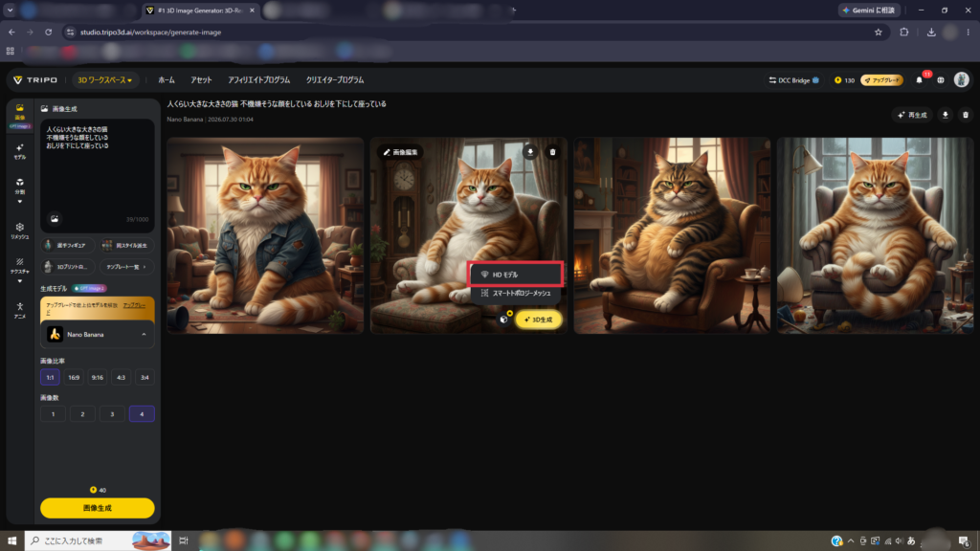Go to the アセット tab
The image size is (980, 551).
click(x=201, y=80)
